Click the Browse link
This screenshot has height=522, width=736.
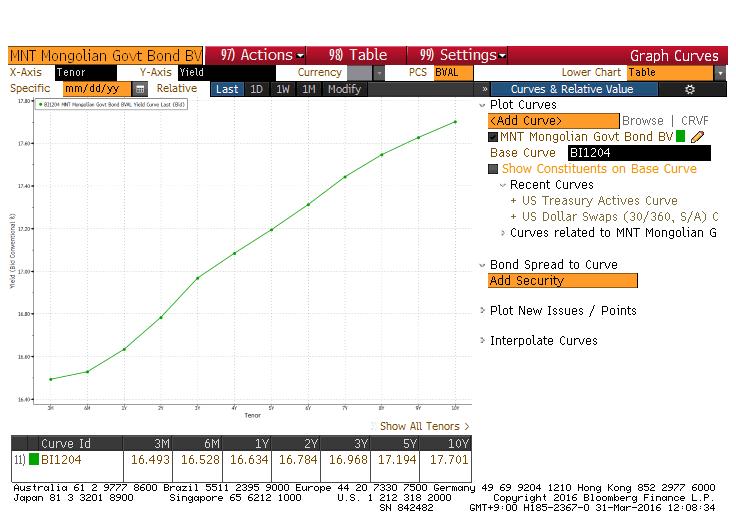click(x=643, y=121)
